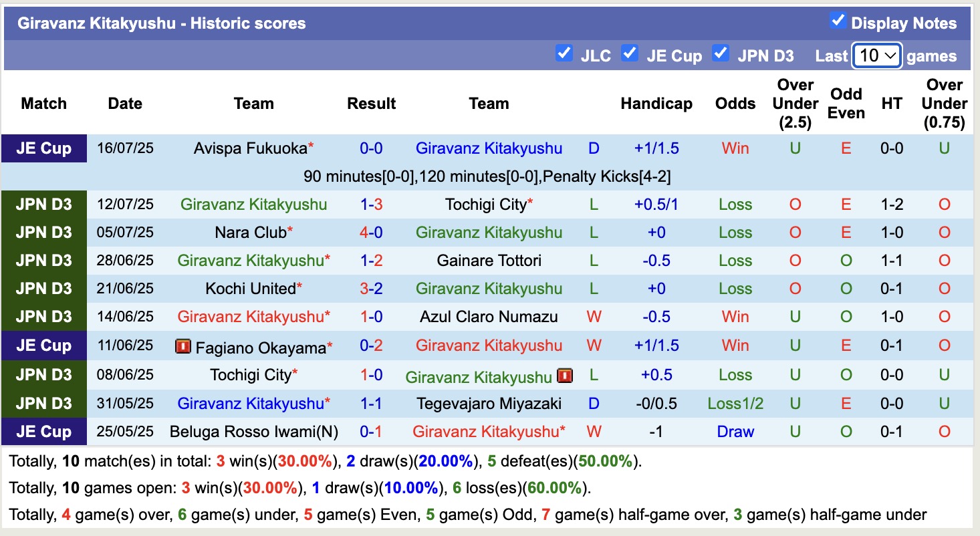The height and width of the screenshot is (536, 980).
Task: Click the Odds column header
Action: click(x=735, y=104)
